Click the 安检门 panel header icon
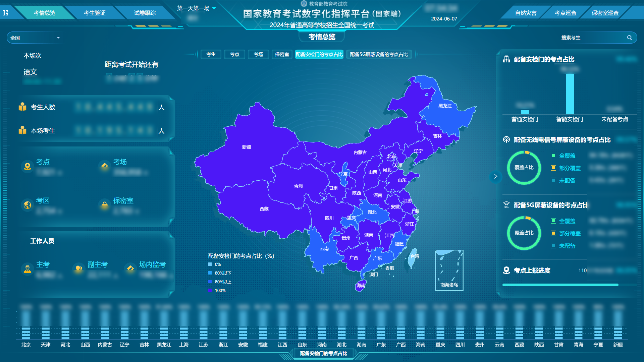The image size is (644, 362). [506, 59]
